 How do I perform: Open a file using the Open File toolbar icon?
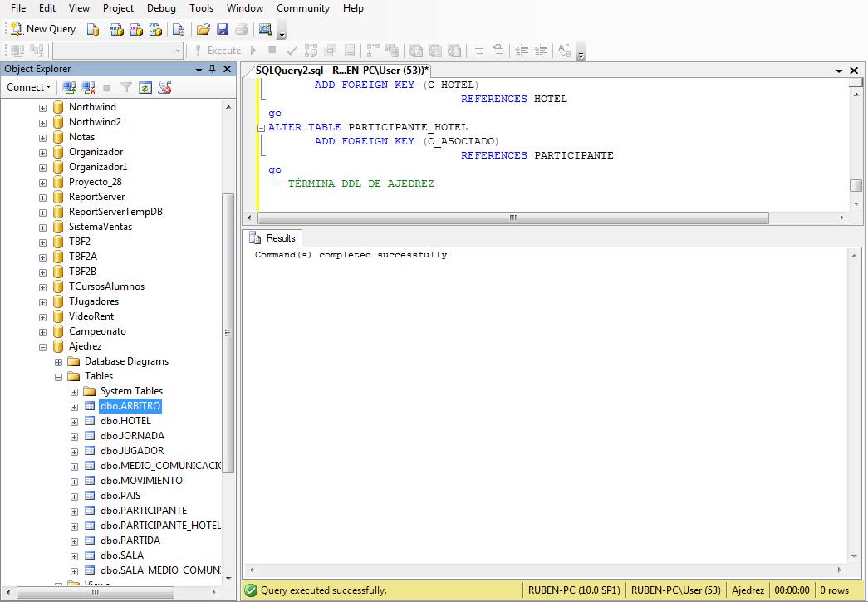point(204,29)
